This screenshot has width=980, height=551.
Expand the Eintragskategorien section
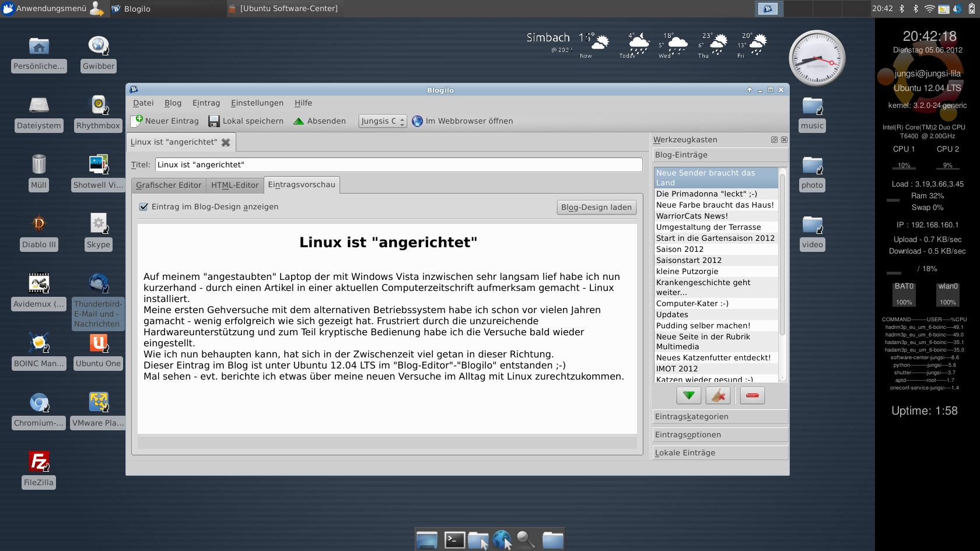pos(721,417)
